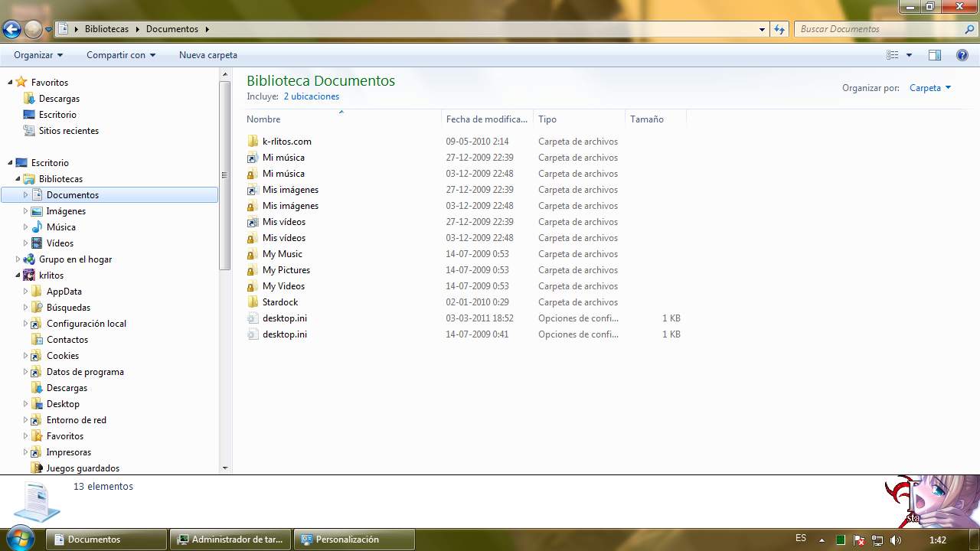Toggle the preview pane icon
The width and height of the screenshot is (980, 551).
[934, 55]
